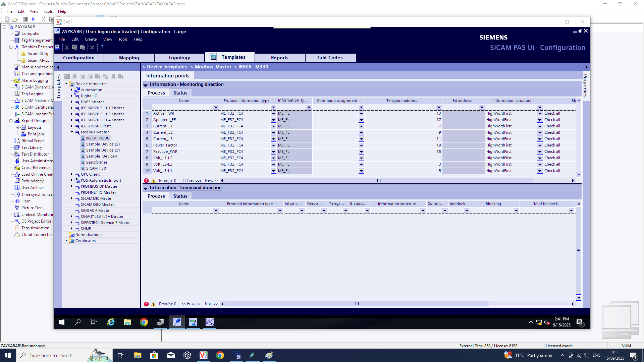
Task: Select IREKA_M330 template in tree
Action: pyautogui.click(x=97, y=138)
